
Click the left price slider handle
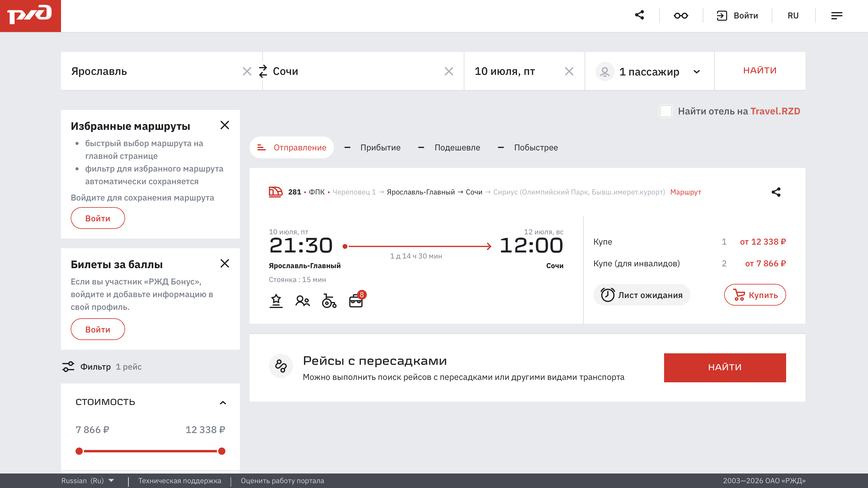79,451
